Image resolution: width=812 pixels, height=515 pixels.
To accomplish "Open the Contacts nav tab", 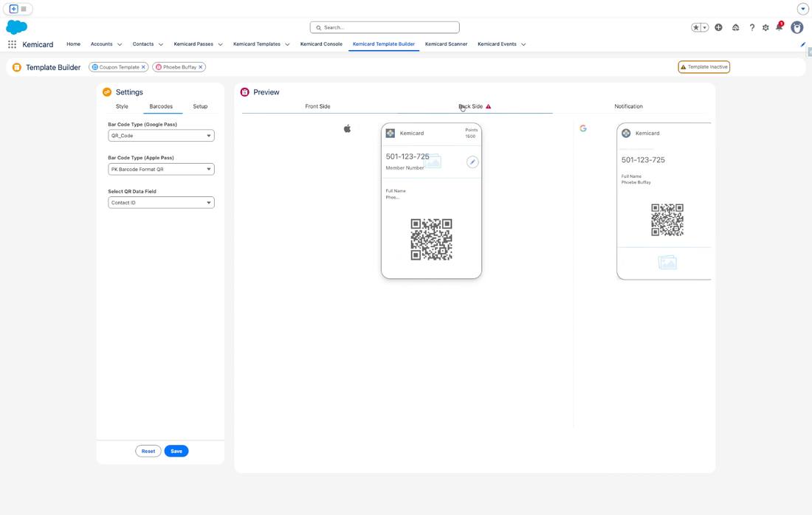I will click(143, 44).
